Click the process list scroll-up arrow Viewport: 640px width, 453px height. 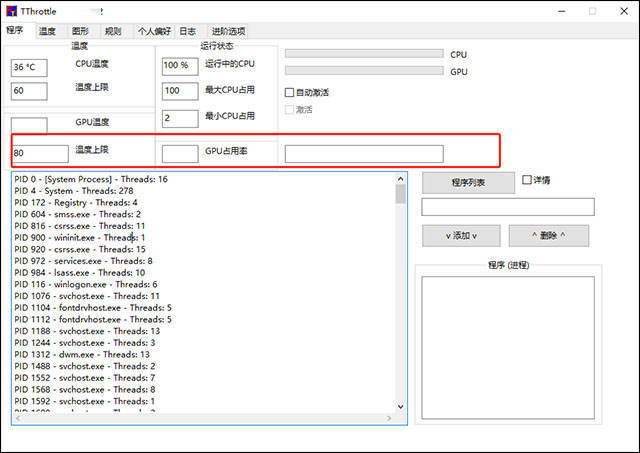tap(401, 179)
